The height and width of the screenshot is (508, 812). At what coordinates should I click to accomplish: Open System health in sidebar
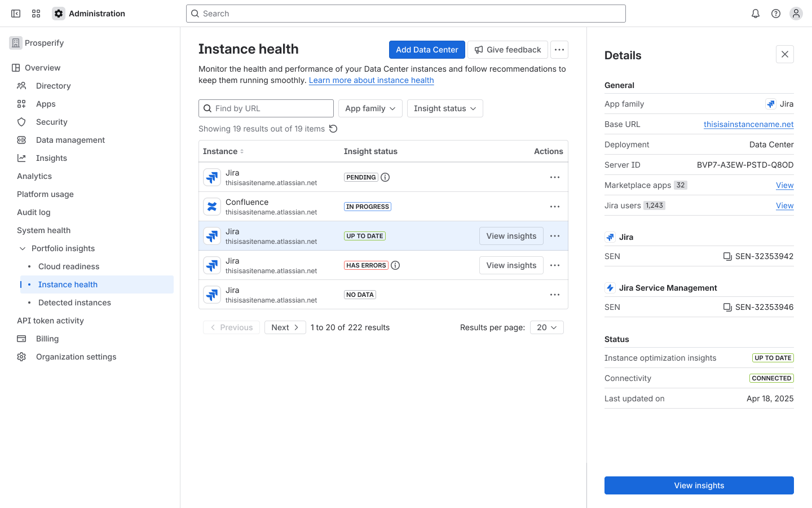(x=44, y=230)
